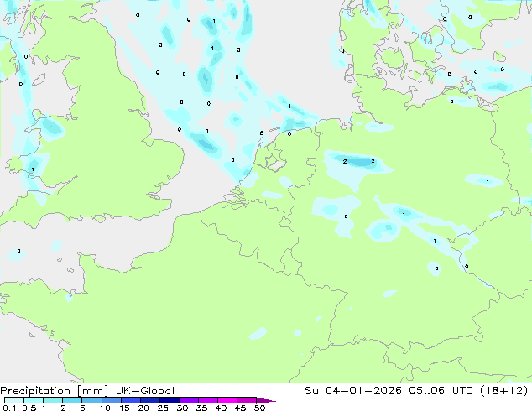Click the legend tick label '50'
Screen dimensions: 532x411
260,408
